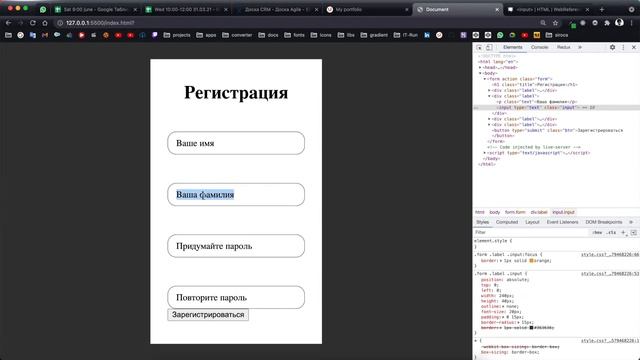Expand the head element node
This screenshot has width=640, height=360.
point(480,67)
